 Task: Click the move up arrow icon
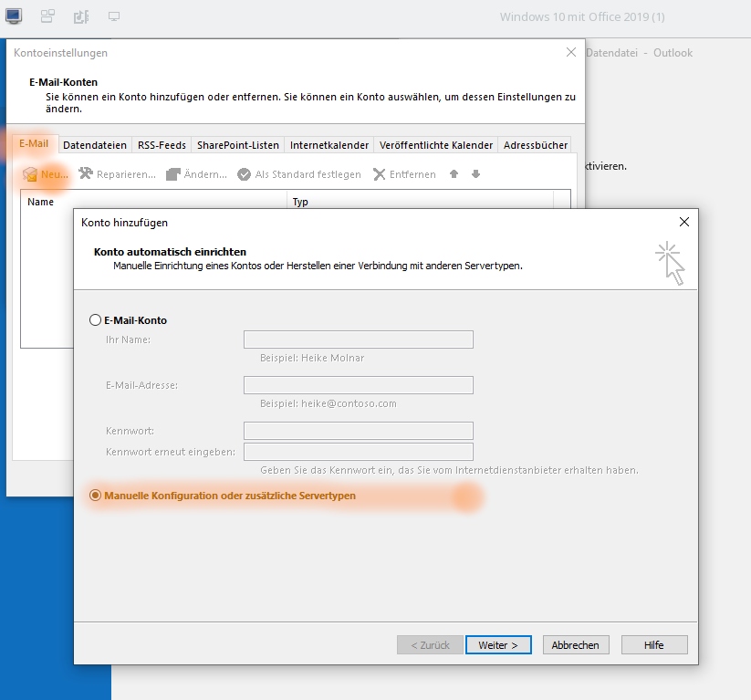click(454, 174)
